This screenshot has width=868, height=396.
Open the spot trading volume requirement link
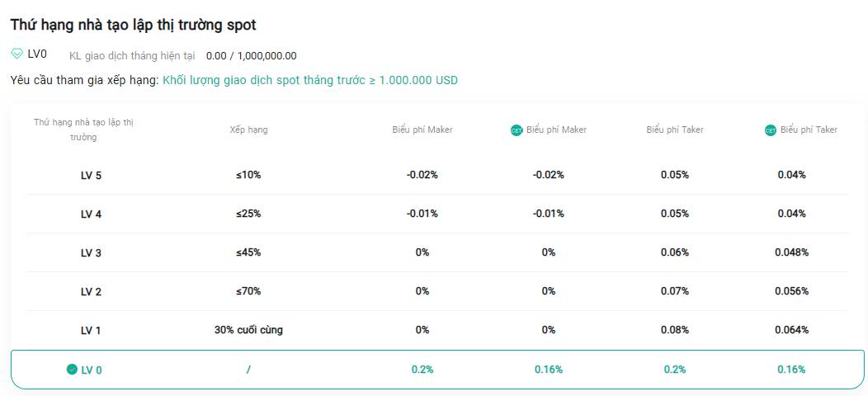[x=310, y=80]
